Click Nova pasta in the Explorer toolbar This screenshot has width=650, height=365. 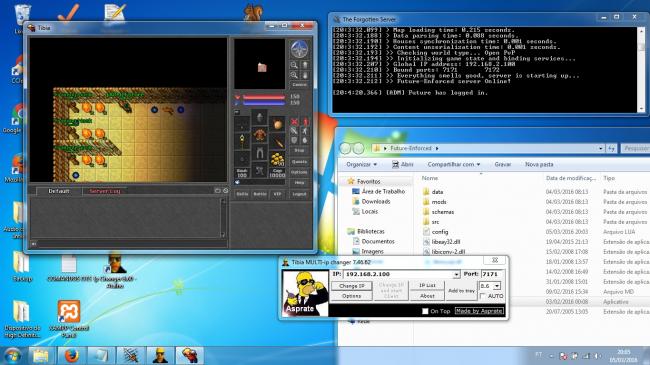(539, 164)
